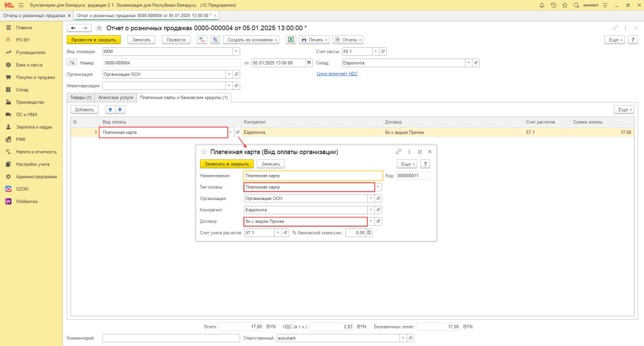Open Инвентаризация reference card
This screenshot has width=644, height=346.
click(236, 86)
